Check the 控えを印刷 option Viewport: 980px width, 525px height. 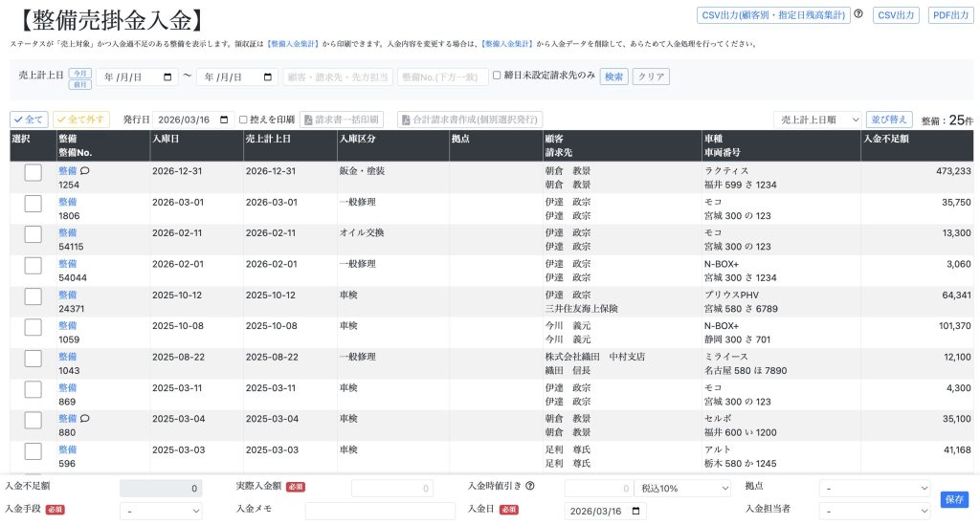243,120
